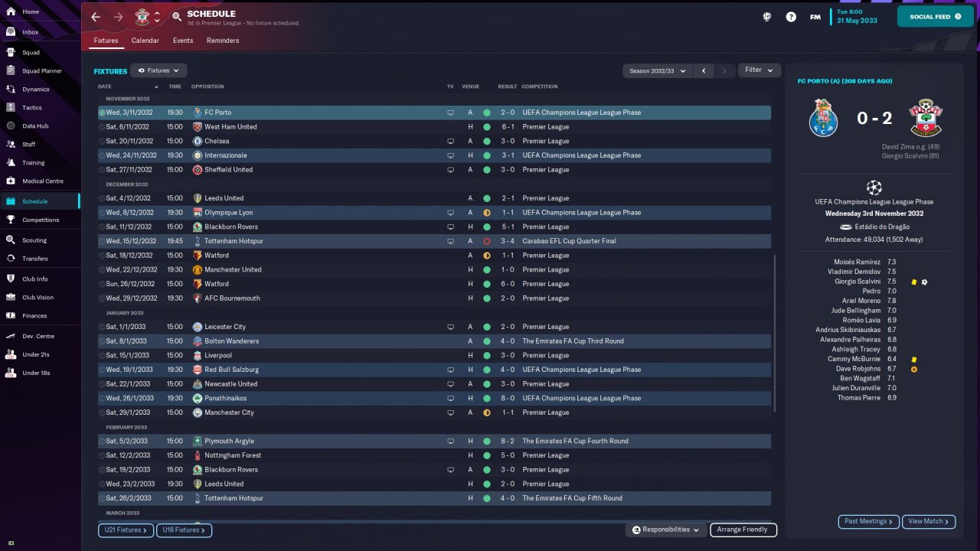
Task: Open the search magnifier icon
Action: click(x=177, y=17)
